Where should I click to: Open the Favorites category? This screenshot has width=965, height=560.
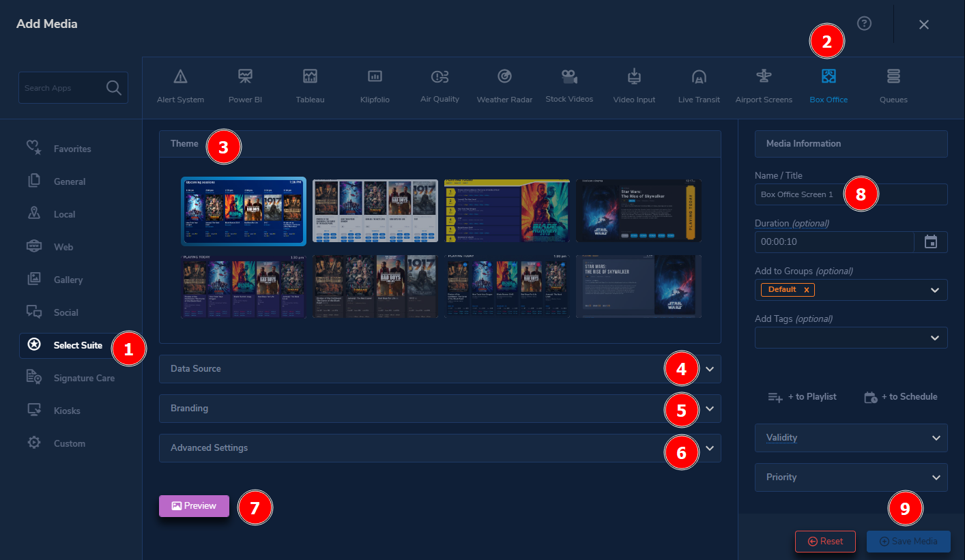pos(59,149)
